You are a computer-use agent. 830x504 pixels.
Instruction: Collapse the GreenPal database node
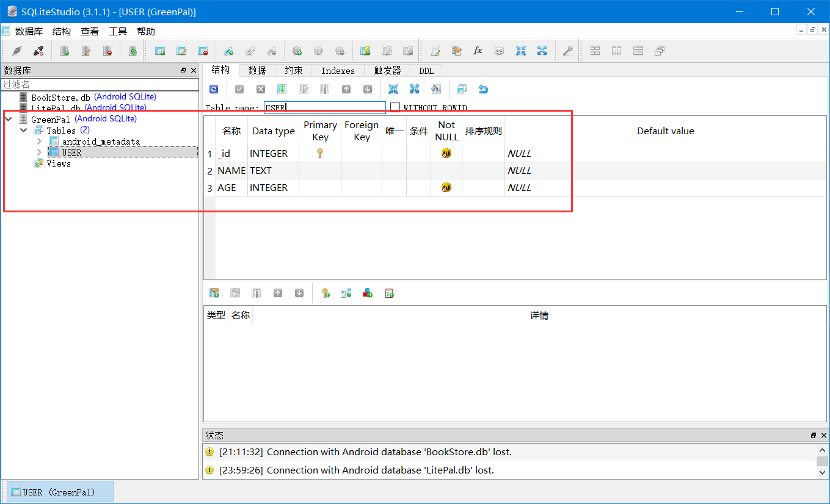9,119
